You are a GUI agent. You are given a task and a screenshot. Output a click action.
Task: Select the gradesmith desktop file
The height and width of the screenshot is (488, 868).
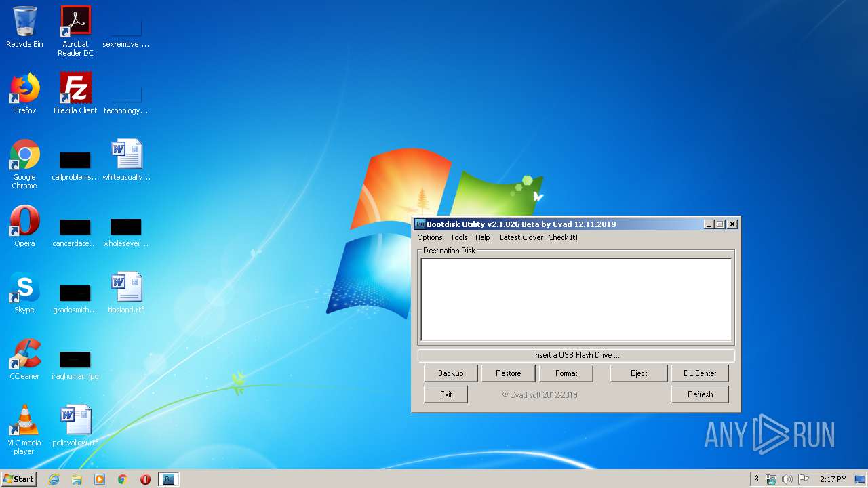click(75, 297)
